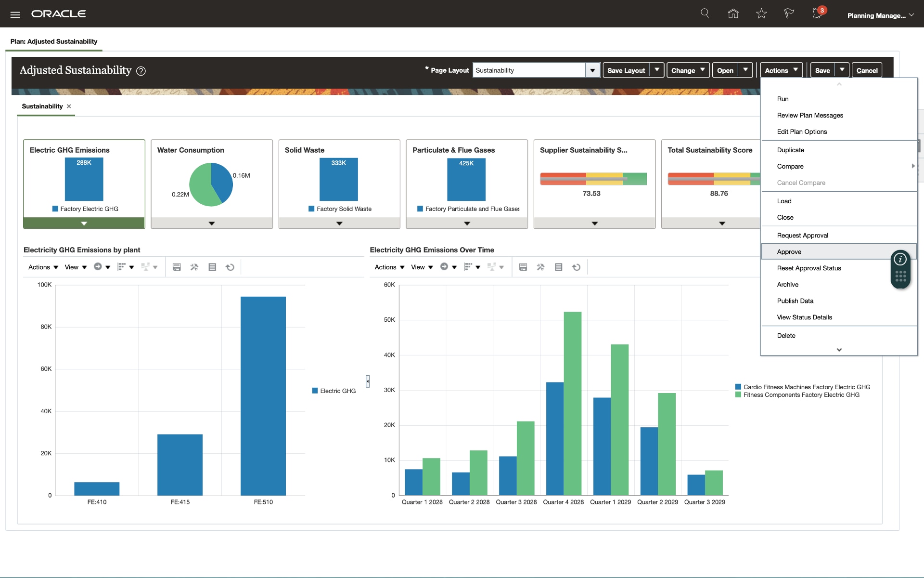Viewport: 924px width, 578px height.
Task: Open the Favorites star icon
Action: point(761,13)
